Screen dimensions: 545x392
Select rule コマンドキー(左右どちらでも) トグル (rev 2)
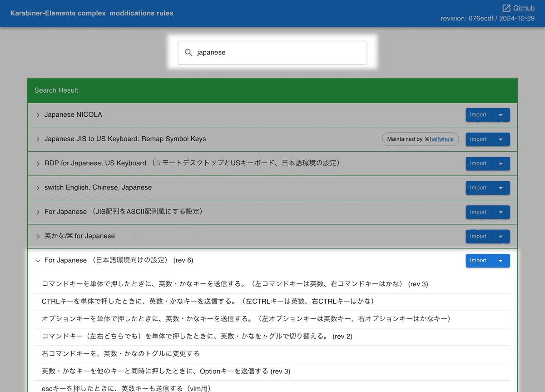tap(272, 337)
